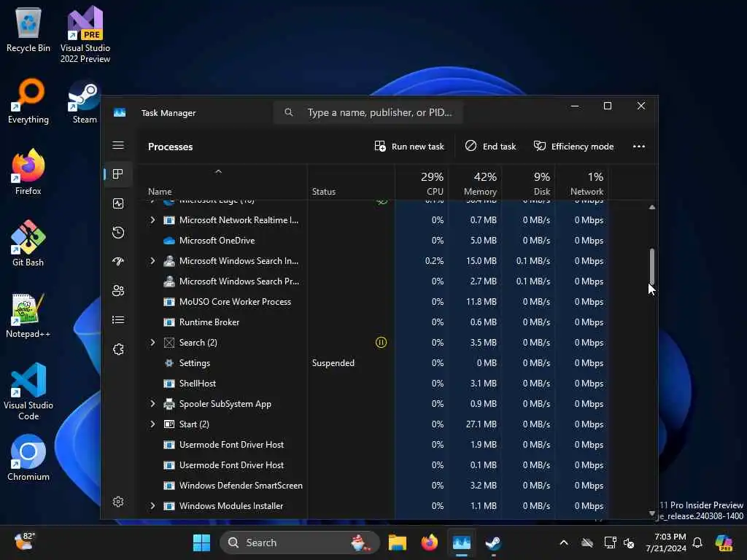Open the Everything desktop icon

tap(28, 101)
